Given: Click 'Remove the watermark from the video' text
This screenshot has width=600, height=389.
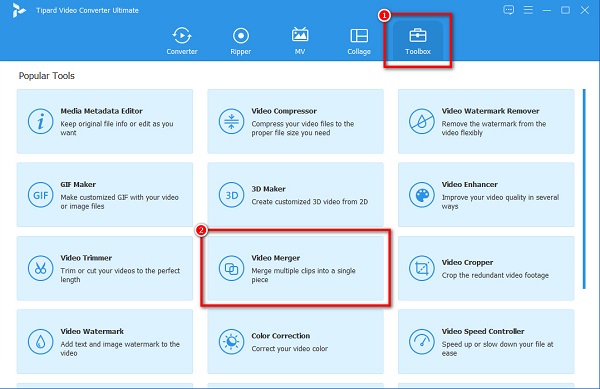Looking at the screenshot, I should coord(494,128).
